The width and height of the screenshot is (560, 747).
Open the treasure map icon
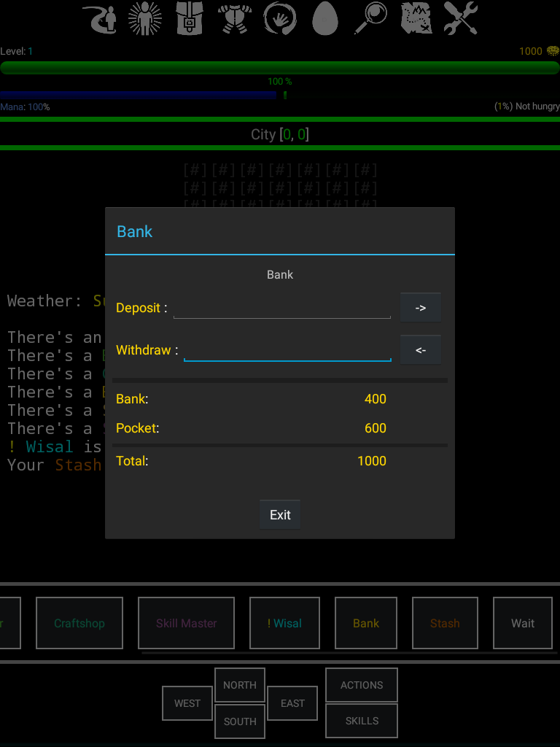pos(416,18)
